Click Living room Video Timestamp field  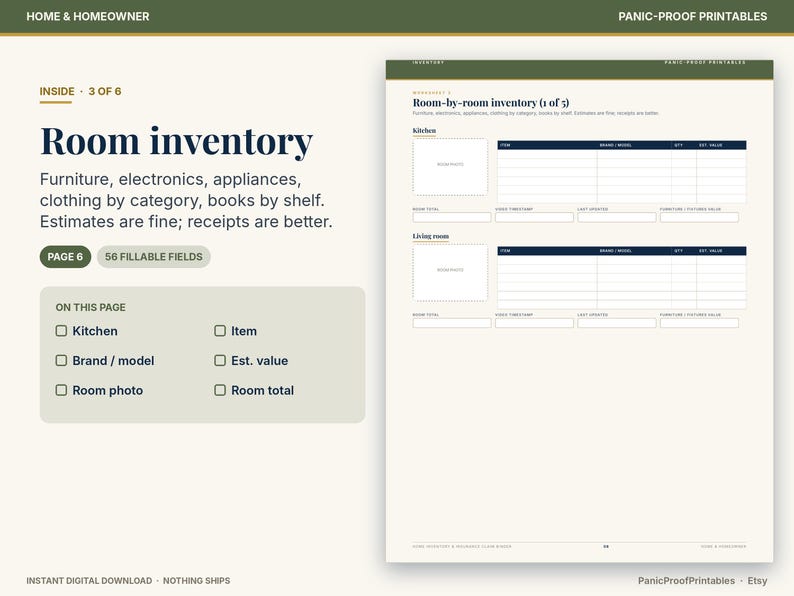click(534, 323)
